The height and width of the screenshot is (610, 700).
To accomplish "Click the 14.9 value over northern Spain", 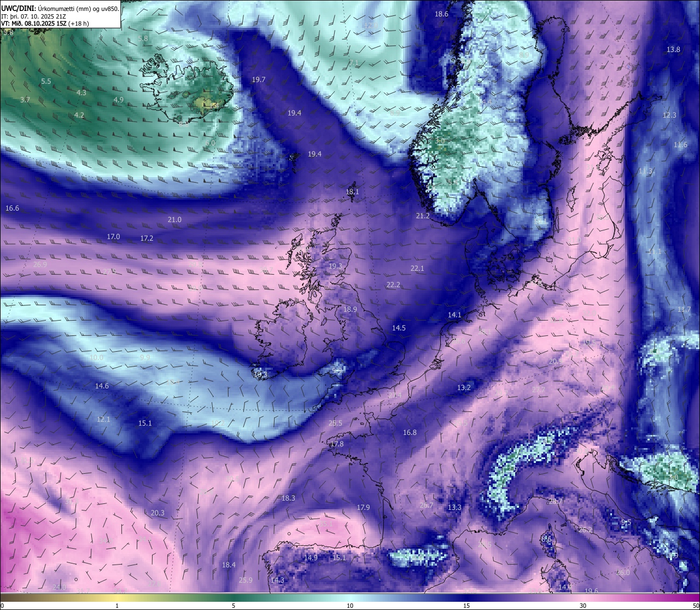I will tap(311, 558).
